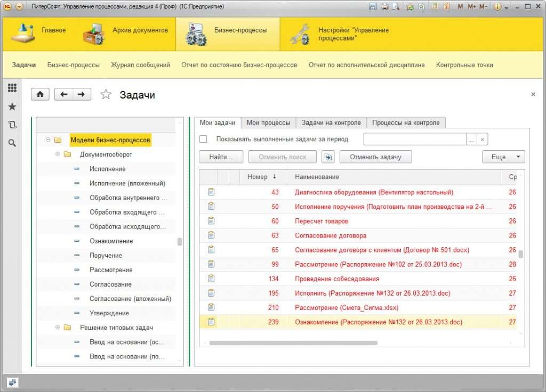Open the calendar icon in the title bar
This screenshot has height=392, width=546.
point(446,6)
